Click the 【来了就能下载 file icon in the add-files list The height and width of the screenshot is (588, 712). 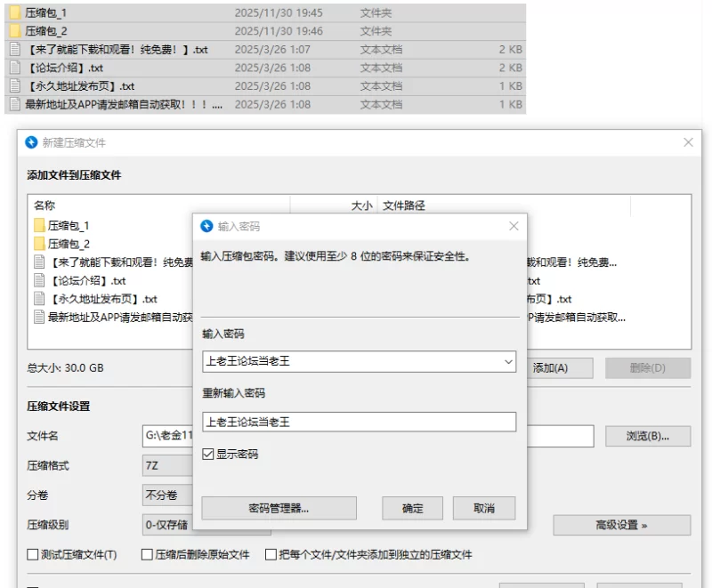[x=39, y=262]
